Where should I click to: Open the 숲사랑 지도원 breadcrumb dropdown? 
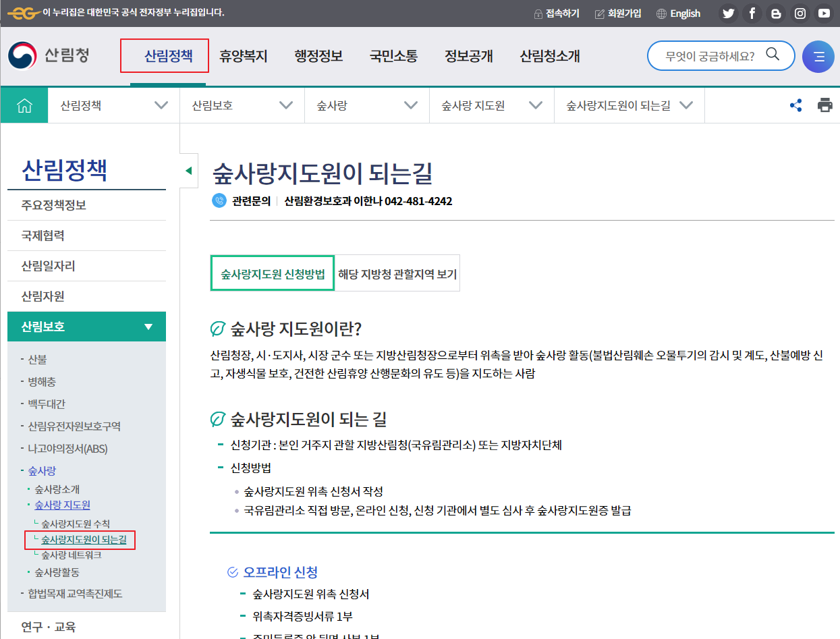536,105
